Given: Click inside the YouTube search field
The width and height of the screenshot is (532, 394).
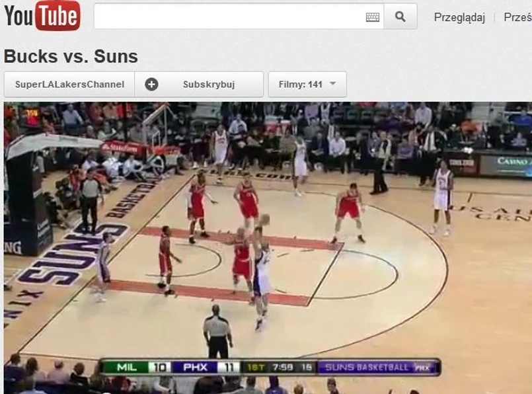Looking at the screenshot, I should pyautogui.click(x=239, y=17).
